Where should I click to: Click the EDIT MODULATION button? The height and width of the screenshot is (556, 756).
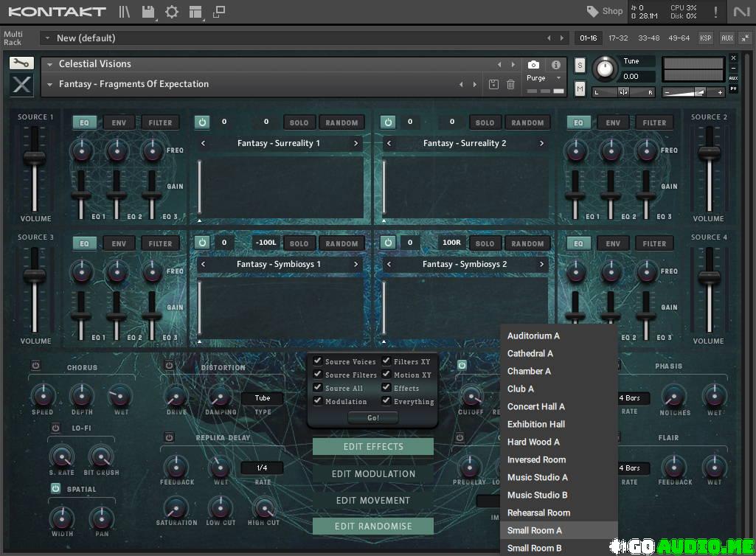click(x=373, y=474)
